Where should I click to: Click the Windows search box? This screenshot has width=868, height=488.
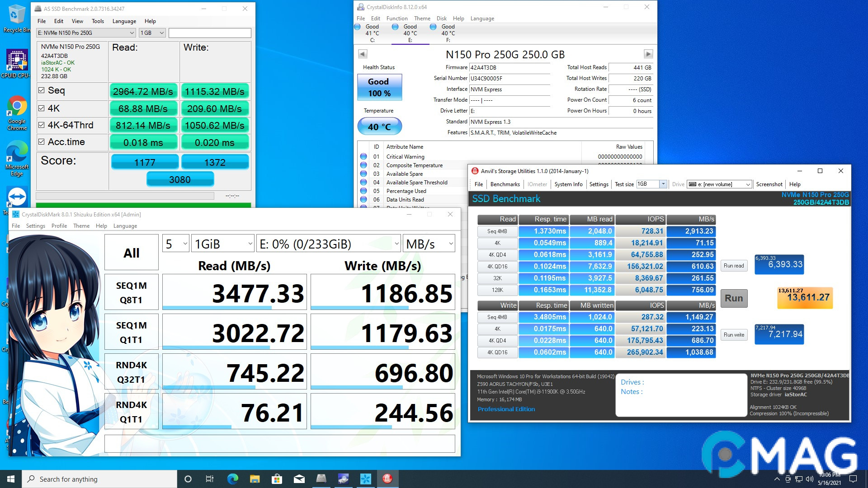(x=99, y=479)
